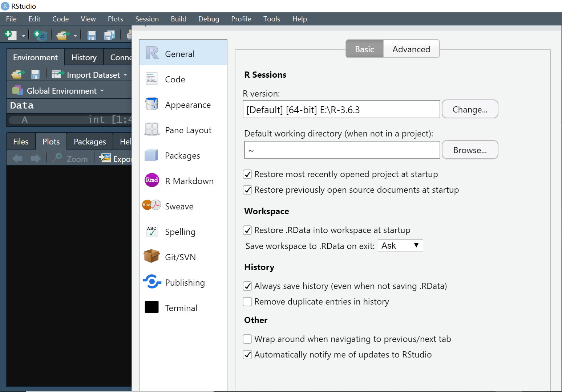Switch to the Environment tab
The image size is (562, 392).
pos(35,57)
